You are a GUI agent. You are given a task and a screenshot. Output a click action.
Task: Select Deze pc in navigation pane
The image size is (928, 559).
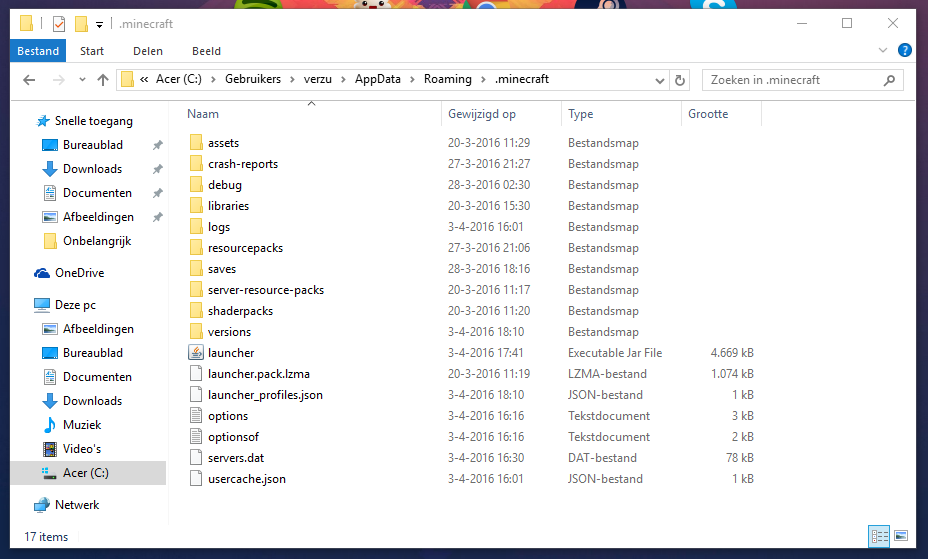pyautogui.click(x=75, y=305)
